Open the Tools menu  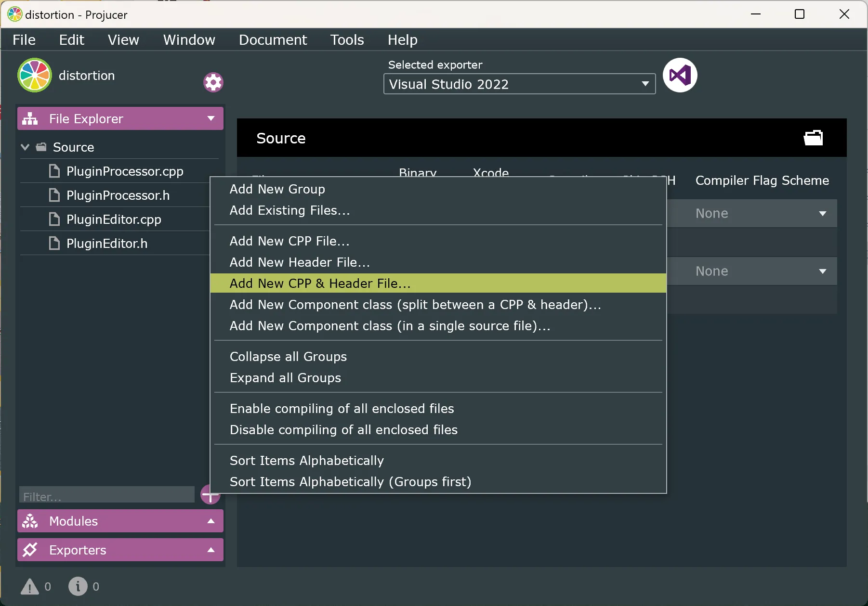(347, 39)
